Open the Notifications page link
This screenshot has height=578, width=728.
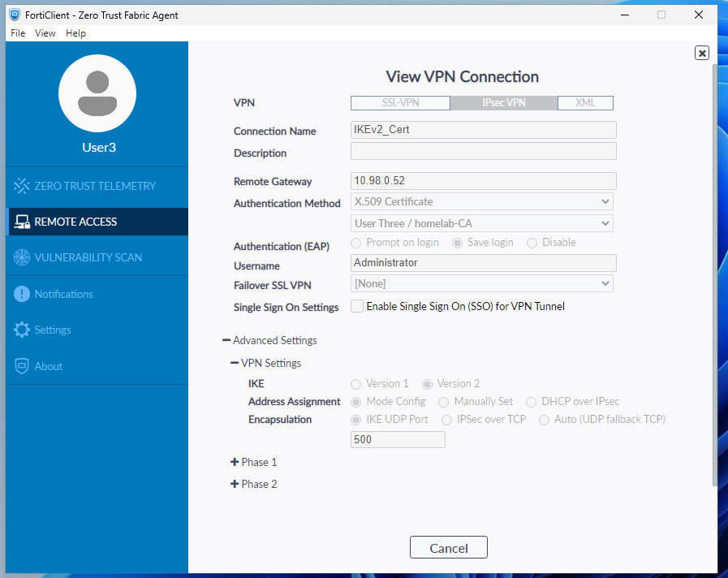click(x=63, y=295)
